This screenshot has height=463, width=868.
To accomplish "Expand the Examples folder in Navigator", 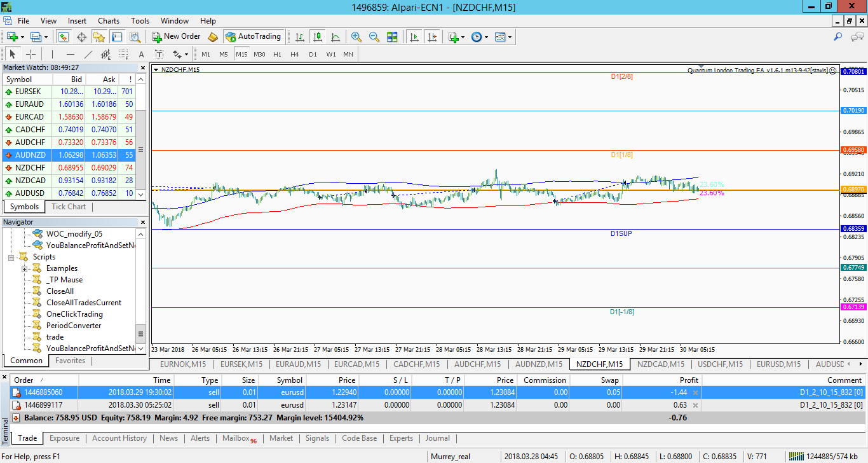I will [25, 268].
